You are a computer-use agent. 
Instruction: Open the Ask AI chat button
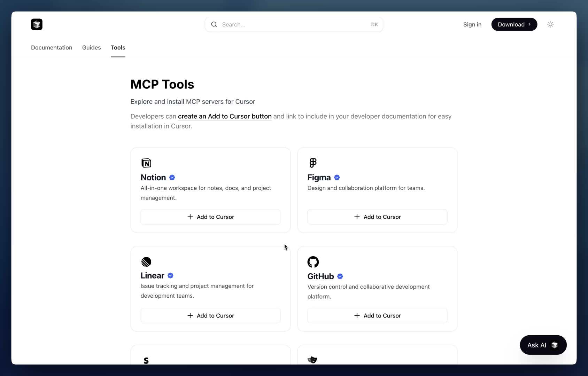click(x=543, y=345)
